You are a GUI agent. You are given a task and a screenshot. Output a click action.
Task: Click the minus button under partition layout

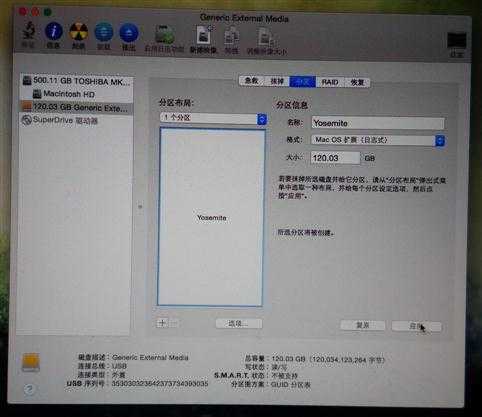coord(174,323)
